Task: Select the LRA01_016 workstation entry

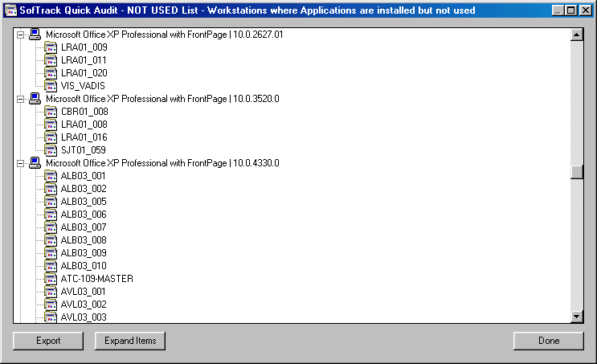Action: pos(84,137)
